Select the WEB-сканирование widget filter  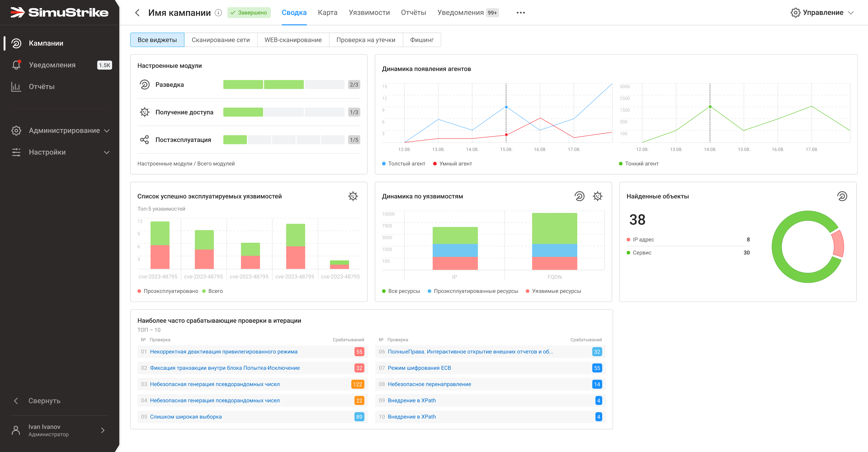click(x=293, y=40)
